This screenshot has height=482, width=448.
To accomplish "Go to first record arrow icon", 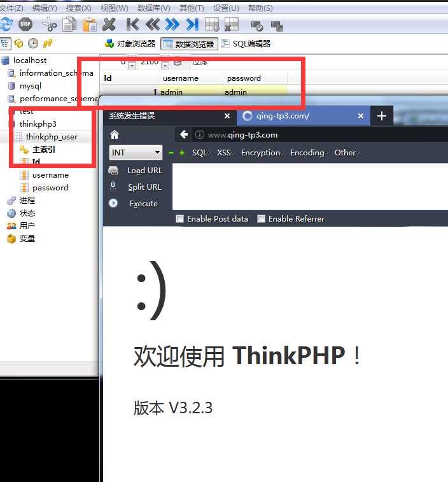I will pyautogui.click(x=132, y=24).
